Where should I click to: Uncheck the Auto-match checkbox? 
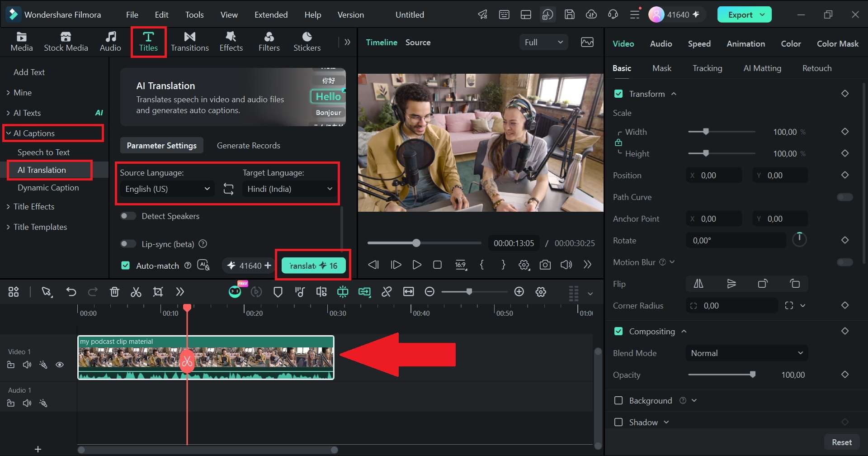point(126,266)
